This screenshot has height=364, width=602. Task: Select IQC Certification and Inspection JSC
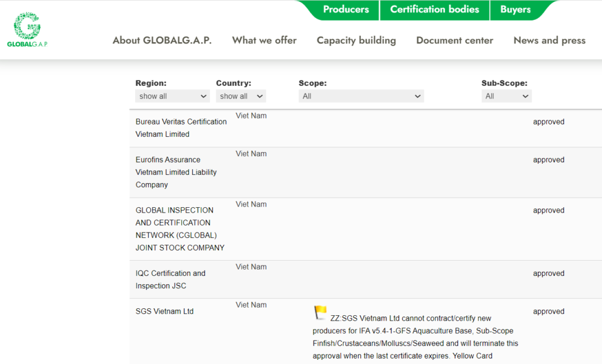[170, 279]
